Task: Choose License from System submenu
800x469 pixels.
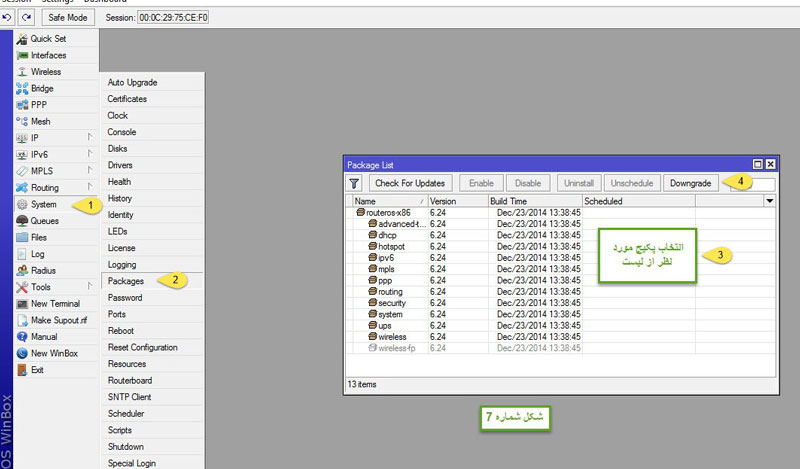Action: point(152,248)
